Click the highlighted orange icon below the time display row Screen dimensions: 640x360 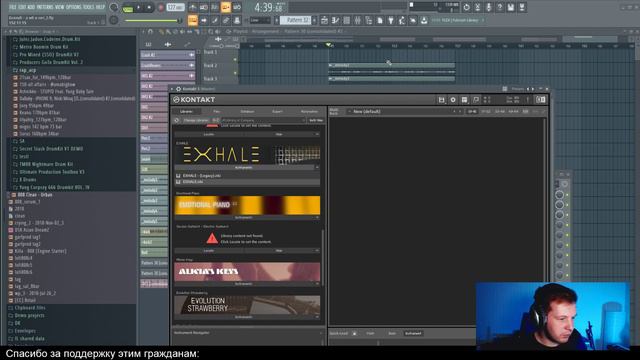coord(193,20)
